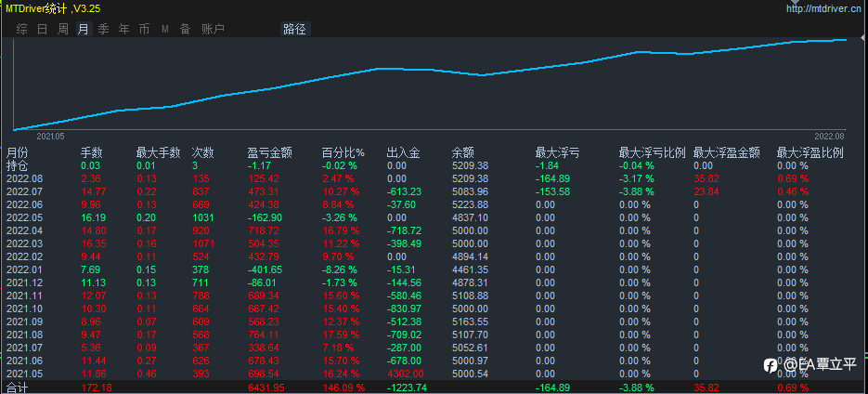This screenshot has height=394, width=868.
Task: Click the -1.17 position profit cell
Action: [x=258, y=165]
